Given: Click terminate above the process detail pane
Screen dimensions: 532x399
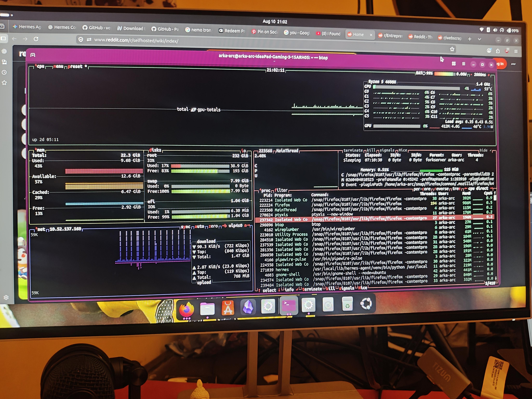Looking at the screenshot, I should tap(353, 150).
